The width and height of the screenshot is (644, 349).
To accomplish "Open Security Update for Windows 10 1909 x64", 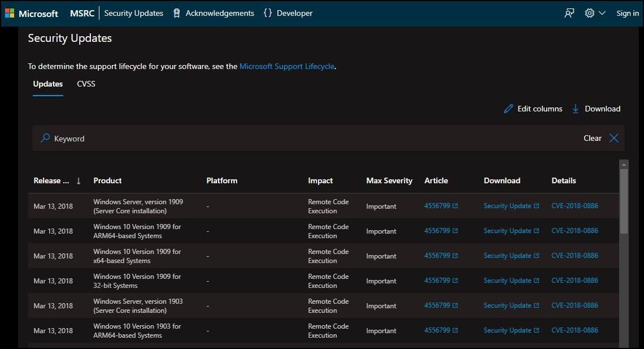I will pyautogui.click(x=511, y=256).
